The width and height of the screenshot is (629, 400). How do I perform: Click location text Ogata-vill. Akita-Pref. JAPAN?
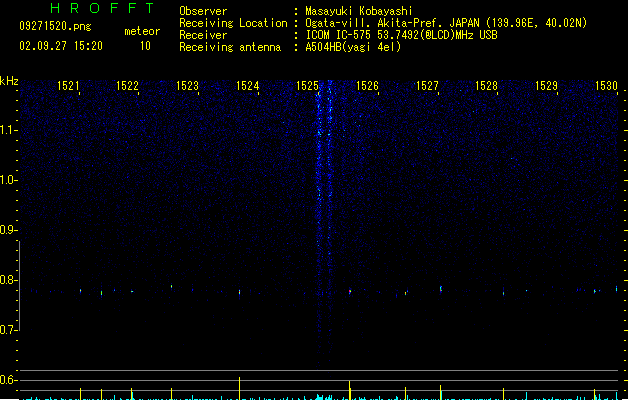[393, 23]
